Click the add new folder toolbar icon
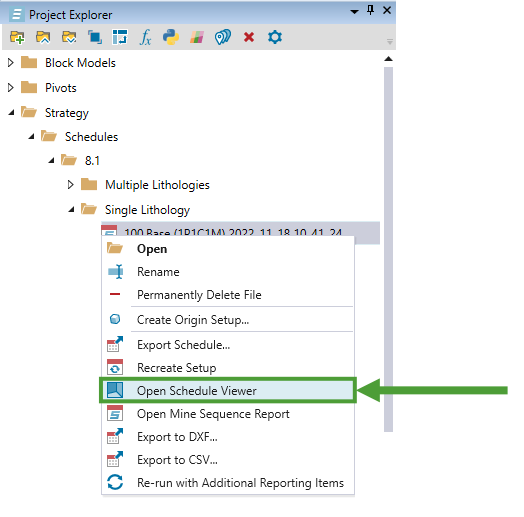This screenshot has width=524, height=517. pos(17,37)
